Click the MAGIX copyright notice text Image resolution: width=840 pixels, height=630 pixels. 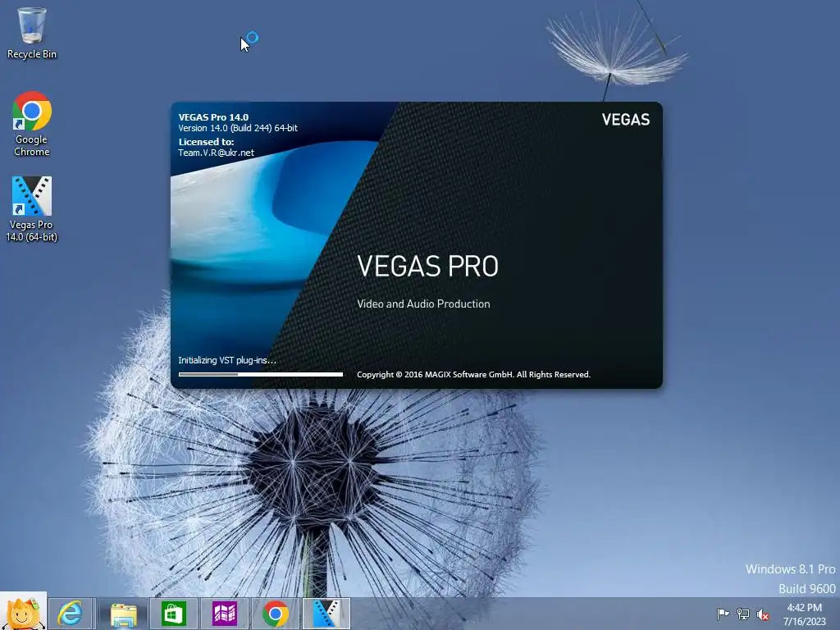[473, 374]
